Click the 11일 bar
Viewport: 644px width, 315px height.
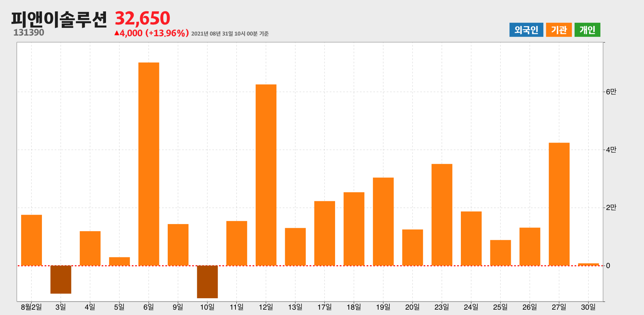(237, 243)
